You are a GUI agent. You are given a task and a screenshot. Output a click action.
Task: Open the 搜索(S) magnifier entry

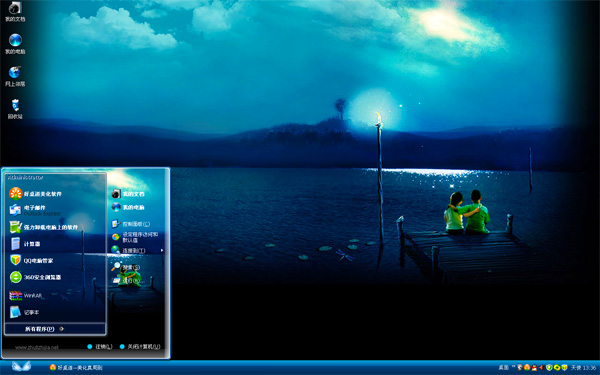click(x=126, y=267)
